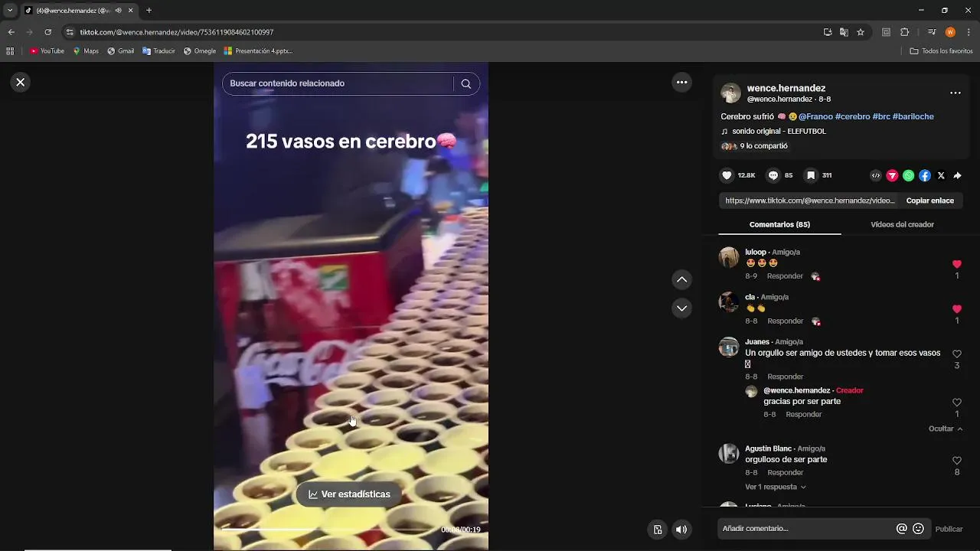Open the #cerebro hashtag
Screen dimensions: 980x551
tap(852, 116)
